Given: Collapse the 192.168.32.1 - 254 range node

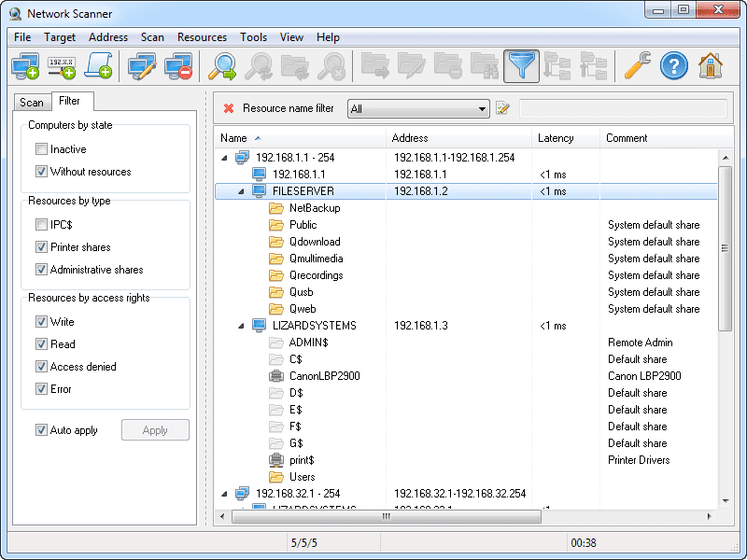Looking at the screenshot, I should (224, 494).
